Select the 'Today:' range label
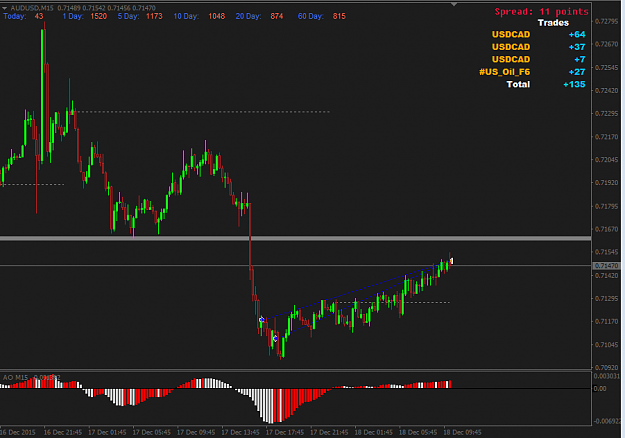Screen dimensions: 625x438 coord(15,16)
